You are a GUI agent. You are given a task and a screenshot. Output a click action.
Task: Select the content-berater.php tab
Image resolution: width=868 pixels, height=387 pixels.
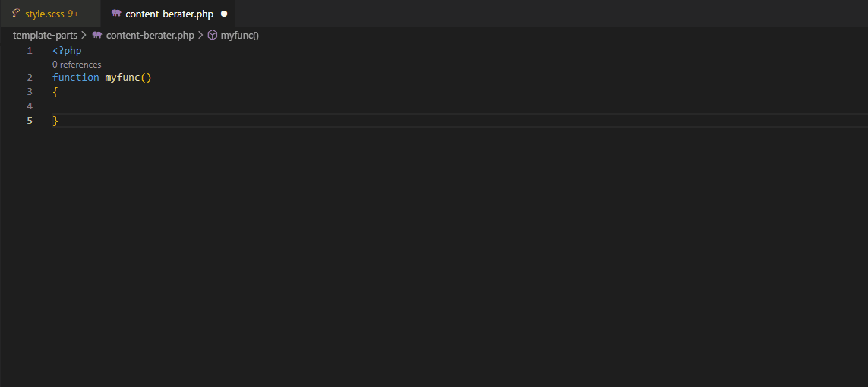[169, 14]
